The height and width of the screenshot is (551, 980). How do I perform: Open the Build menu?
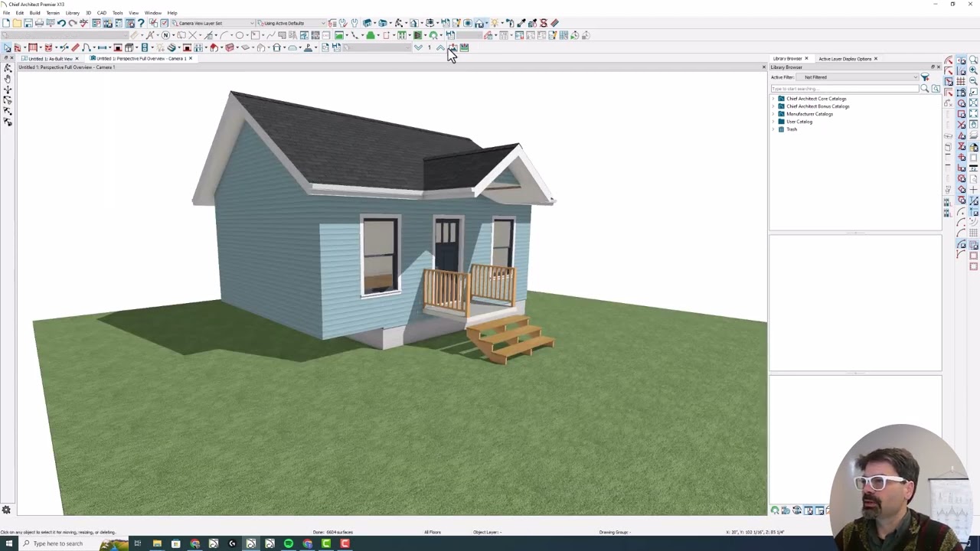coord(34,13)
